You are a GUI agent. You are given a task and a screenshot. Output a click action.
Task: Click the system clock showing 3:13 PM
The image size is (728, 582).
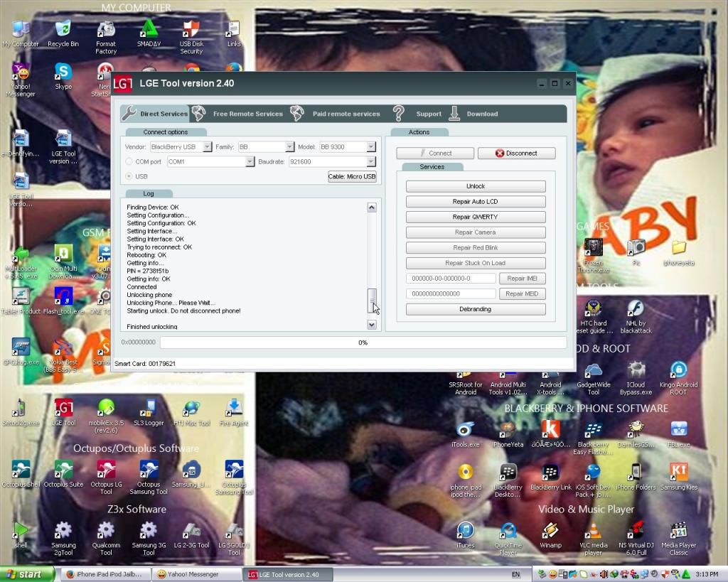[x=707, y=575]
